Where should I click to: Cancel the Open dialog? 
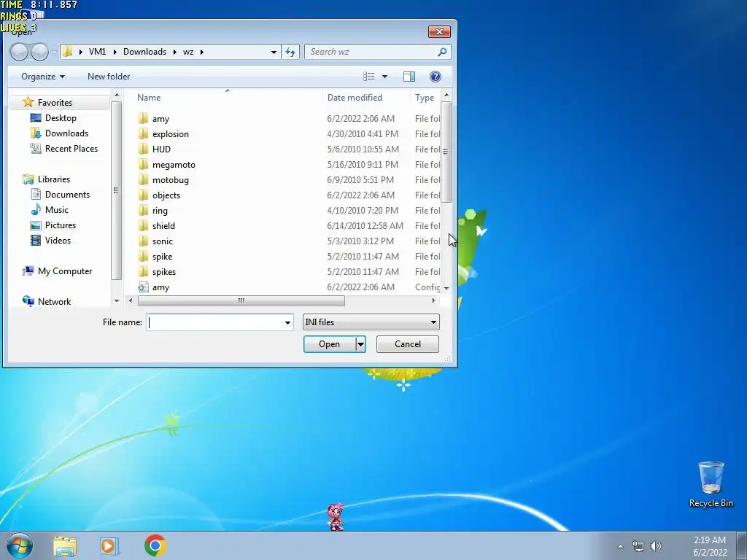point(407,344)
